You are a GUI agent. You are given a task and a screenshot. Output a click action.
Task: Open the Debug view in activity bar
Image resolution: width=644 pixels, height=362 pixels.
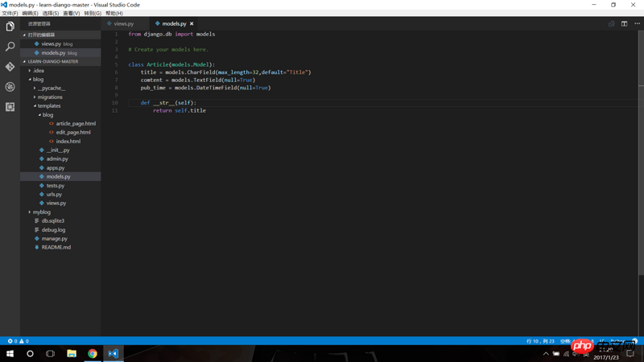coord(10,87)
